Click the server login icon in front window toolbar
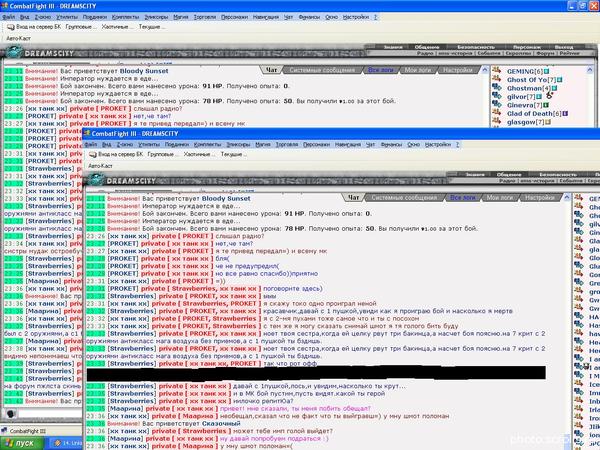600x450 pixels. [x=93, y=155]
